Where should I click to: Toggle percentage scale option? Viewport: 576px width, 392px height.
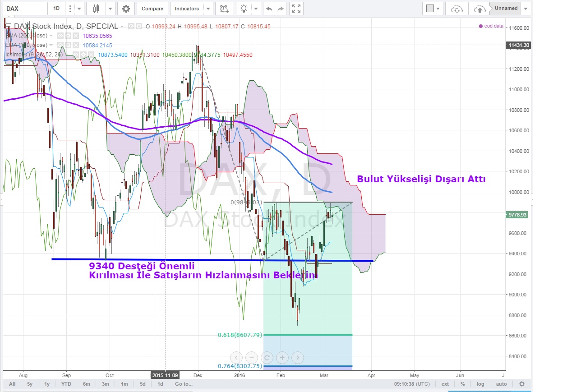click(x=462, y=384)
